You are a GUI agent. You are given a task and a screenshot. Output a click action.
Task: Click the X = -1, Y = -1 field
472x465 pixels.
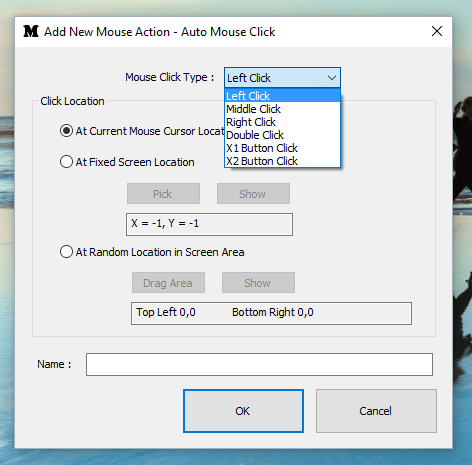click(209, 224)
